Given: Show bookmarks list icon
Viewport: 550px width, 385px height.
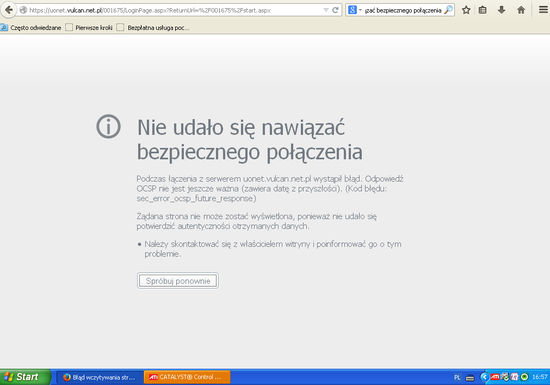Looking at the screenshot, I should [x=483, y=10].
